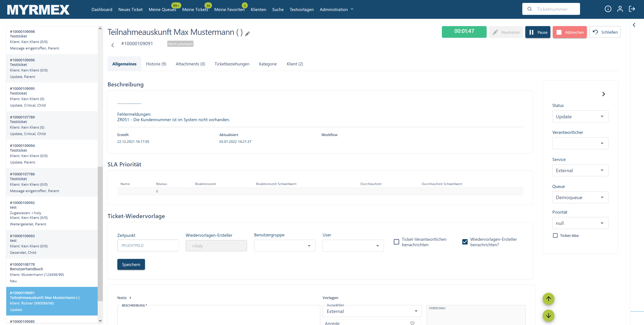This screenshot has height=325, width=644.
Task: Edit ticket title with pencil icon
Action: (x=247, y=34)
